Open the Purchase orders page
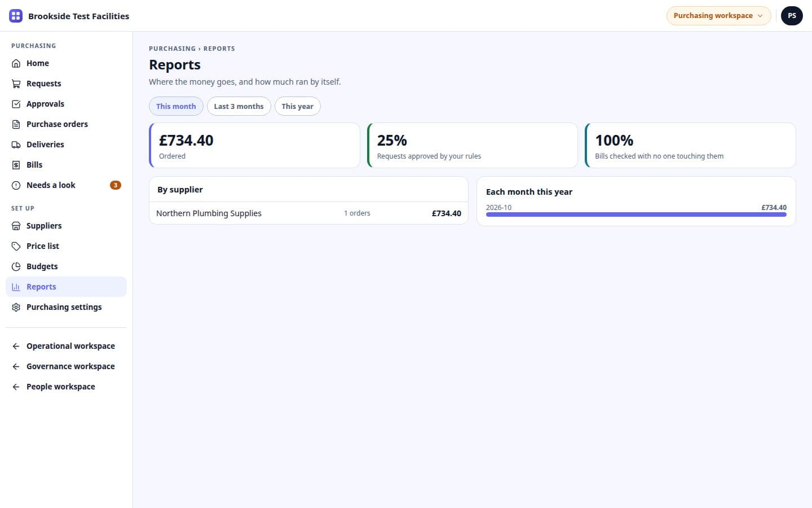Viewport: 812px width, 508px height. (x=66, y=124)
